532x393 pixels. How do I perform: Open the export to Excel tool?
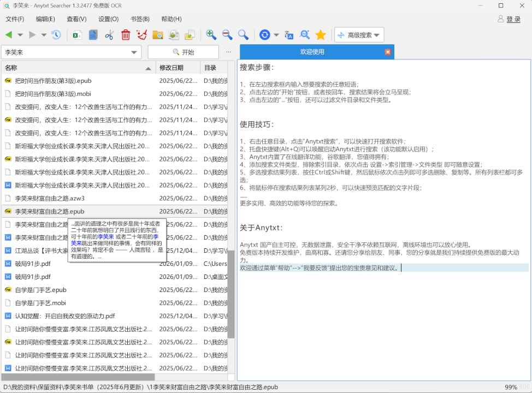(x=76, y=34)
